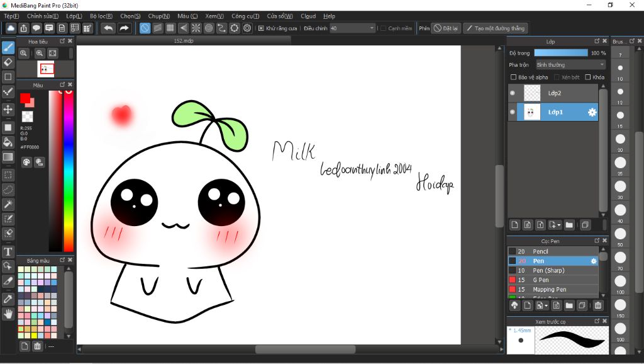Delete the selected brush with the trash icon
Screen dimensions: 644x364
(598, 305)
